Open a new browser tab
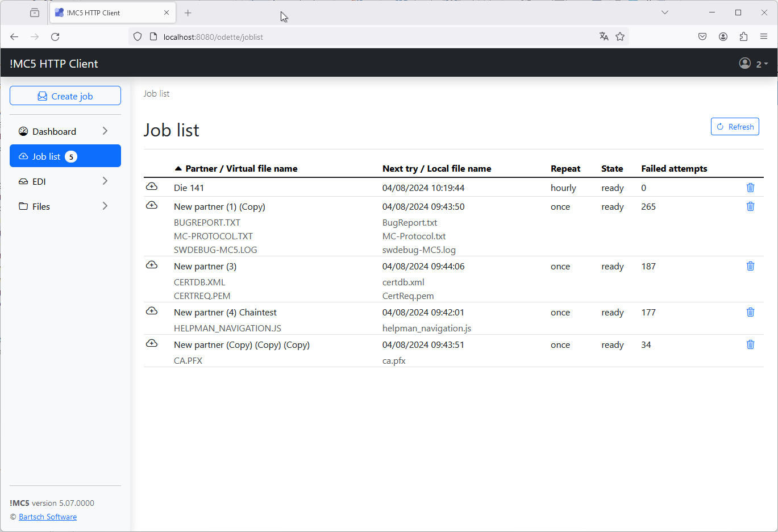The width and height of the screenshot is (778, 532). 188,13
